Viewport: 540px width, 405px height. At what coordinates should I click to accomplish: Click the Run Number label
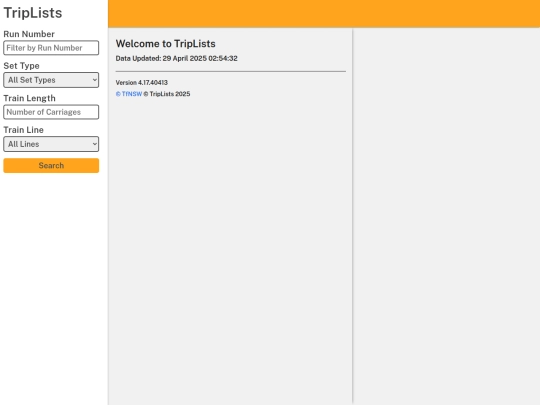[29, 34]
